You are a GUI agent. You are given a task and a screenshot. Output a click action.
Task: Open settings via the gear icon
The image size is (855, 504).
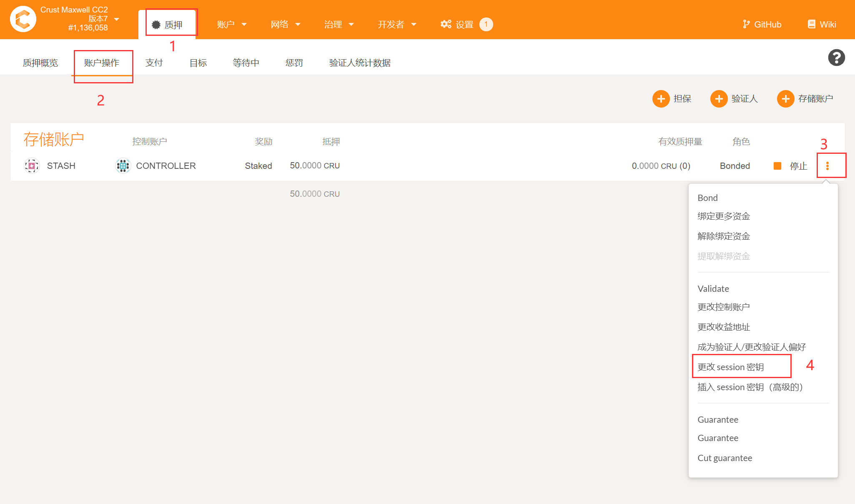click(446, 24)
